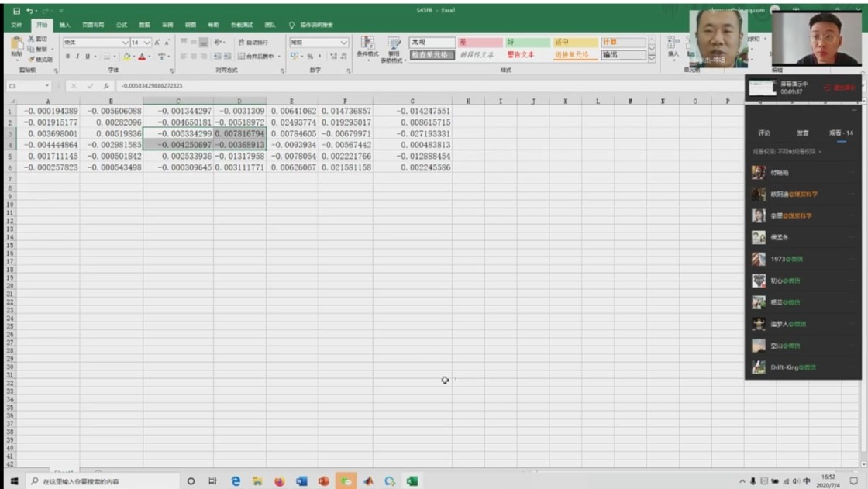This screenshot has height=489, width=868.
Task: Increase decimal places
Action: (333, 57)
